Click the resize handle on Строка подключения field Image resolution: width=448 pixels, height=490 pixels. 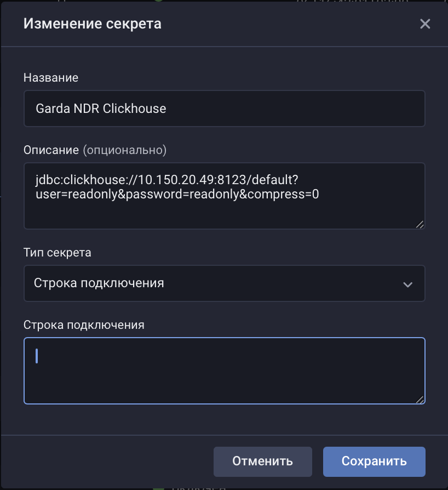(421, 399)
